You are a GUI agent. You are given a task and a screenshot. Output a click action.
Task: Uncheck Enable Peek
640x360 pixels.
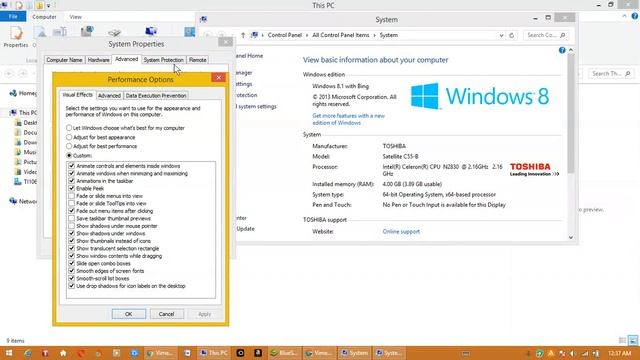[x=71, y=189]
